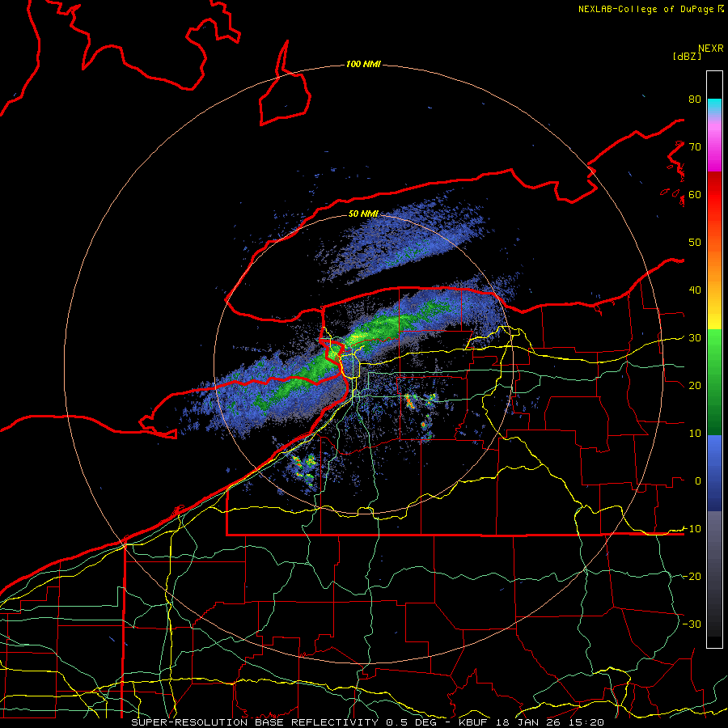Click the -10 dBZ value on the color scale
The image size is (728, 728).
click(x=692, y=529)
